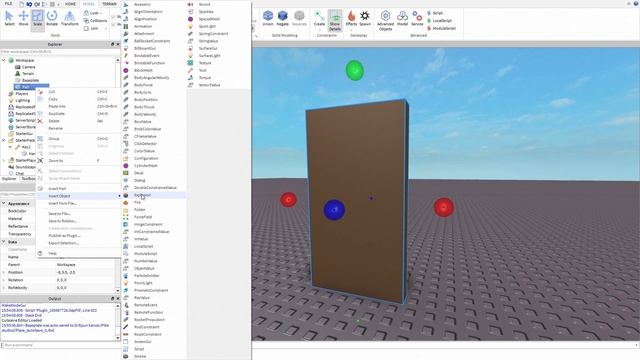Click the Model insert icon
The width and height of the screenshot is (640, 360).
[402, 18]
